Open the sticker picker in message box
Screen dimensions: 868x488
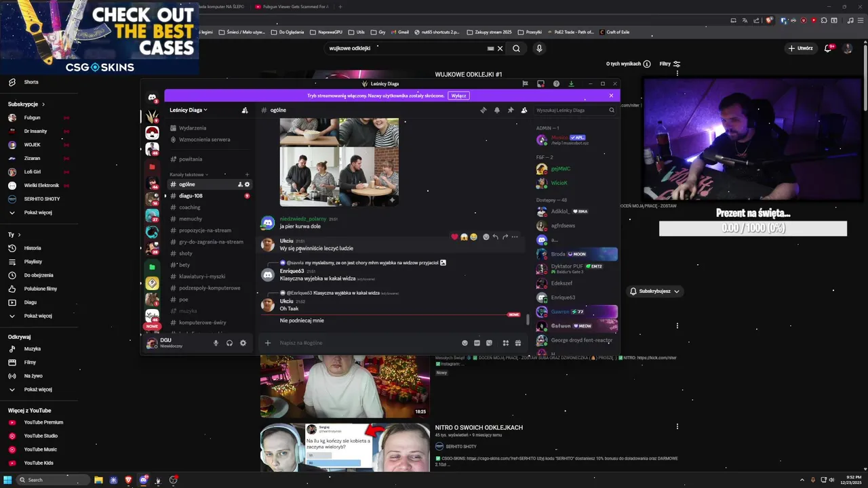[489, 343]
